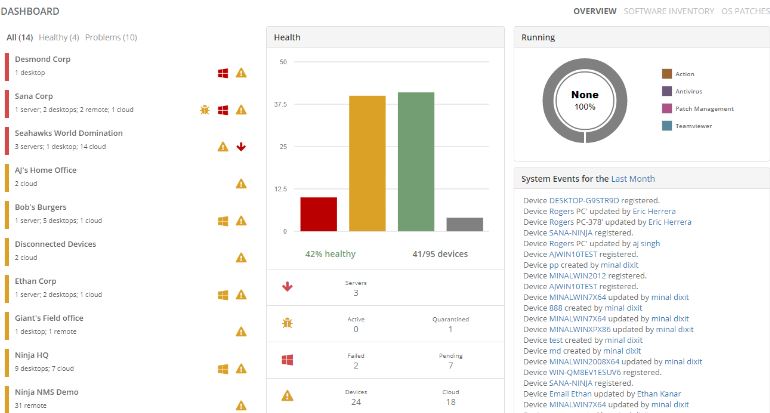Screen dimensions: 770x413
Task: Open the OS Patches tab
Action: click(x=745, y=11)
